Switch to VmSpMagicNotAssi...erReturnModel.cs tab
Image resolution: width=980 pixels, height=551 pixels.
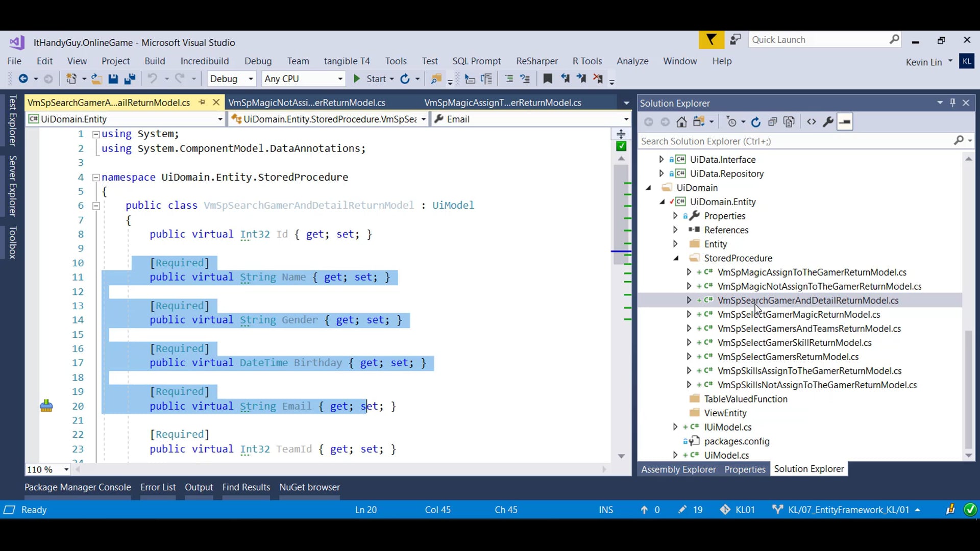(x=307, y=103)
